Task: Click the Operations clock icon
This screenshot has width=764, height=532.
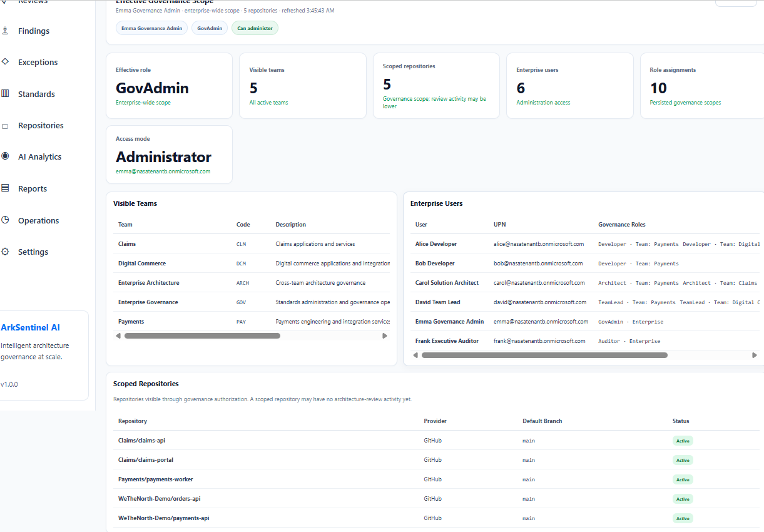Action: (x=5, y=220)
